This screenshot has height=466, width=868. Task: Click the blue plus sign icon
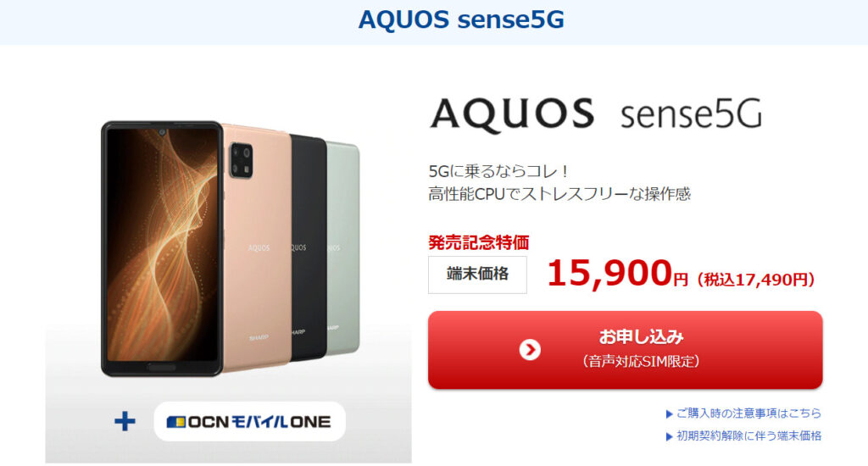click(x=125, y=422)
